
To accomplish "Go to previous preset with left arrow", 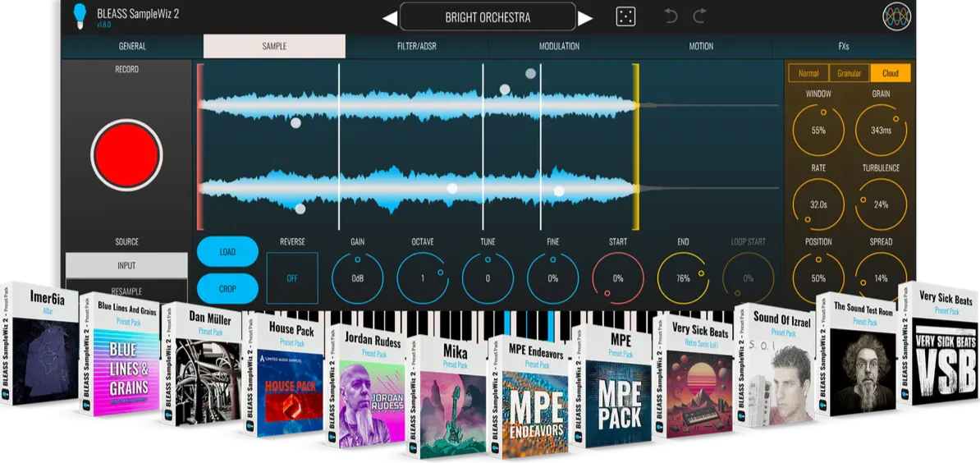I will [389, 19].
